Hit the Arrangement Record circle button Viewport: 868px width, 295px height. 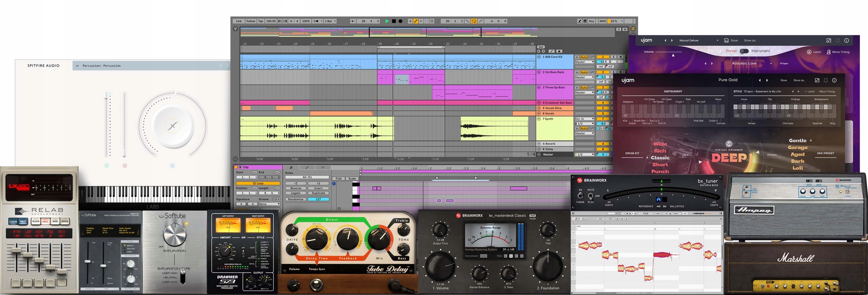(x=400, y=21)
